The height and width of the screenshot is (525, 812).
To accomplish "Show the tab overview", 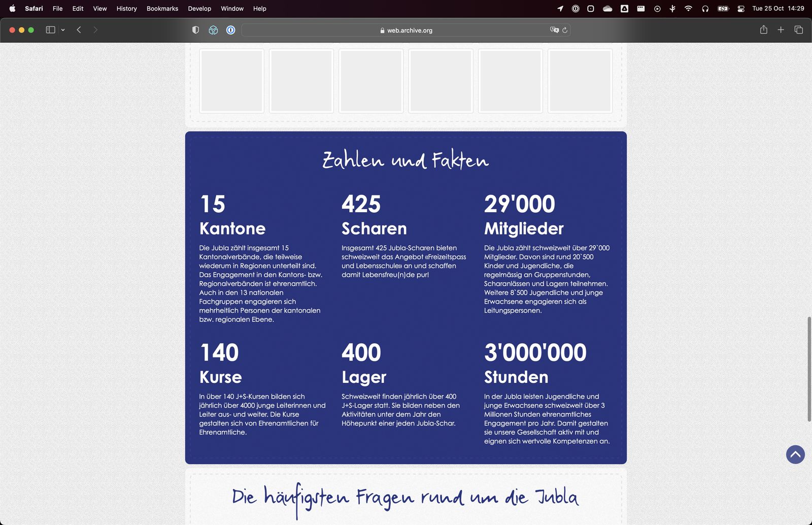I will coord(798,30).
